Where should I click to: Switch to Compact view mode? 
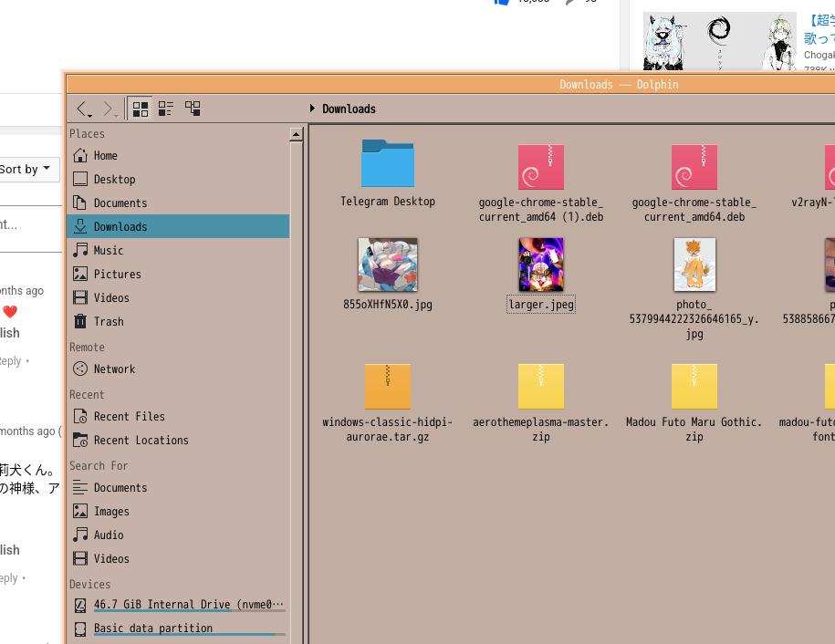coord(166,109)
